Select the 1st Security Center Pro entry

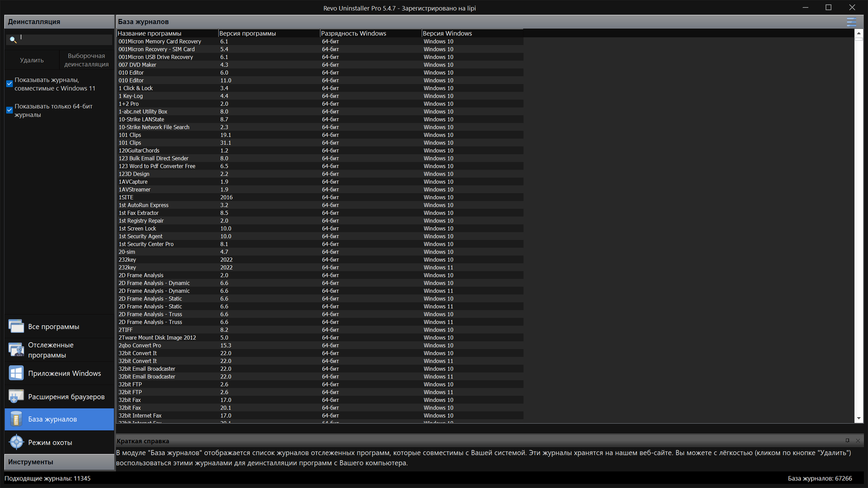click(320, 244)
